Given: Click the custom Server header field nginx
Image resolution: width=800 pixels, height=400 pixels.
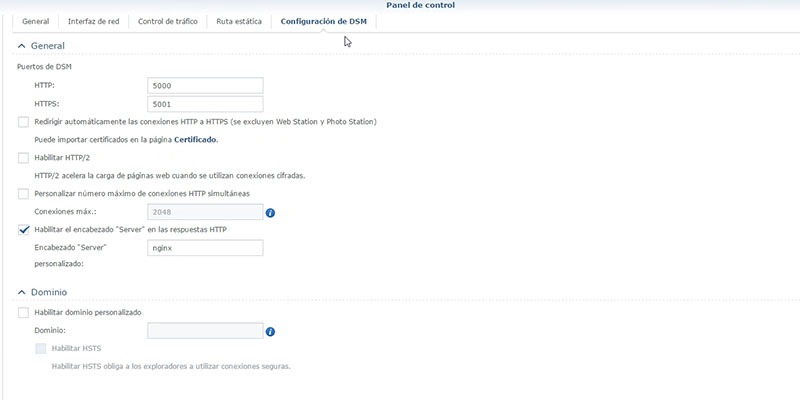Looking at the screenshot, I should click(205, 248).
